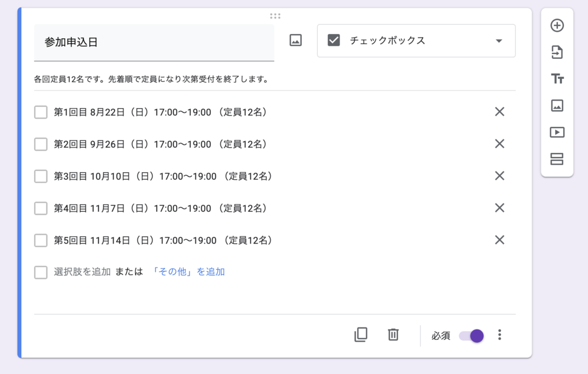Image resolution: width=588 pixels, height=374 pixels.
Task: Delete the question with trash icon
Action: click(393, 335)
